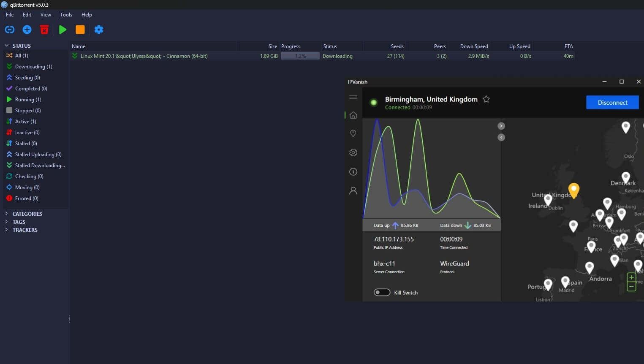Open IPVanish Settings gear sidebar icon
The image size is (644, 364).
point(353,152)
